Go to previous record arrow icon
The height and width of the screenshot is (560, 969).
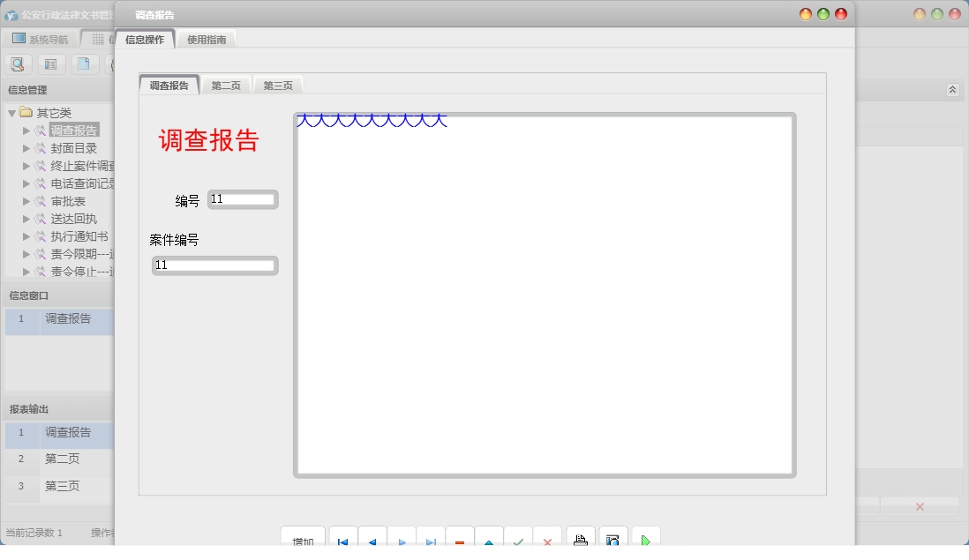(x=372, y=540)
